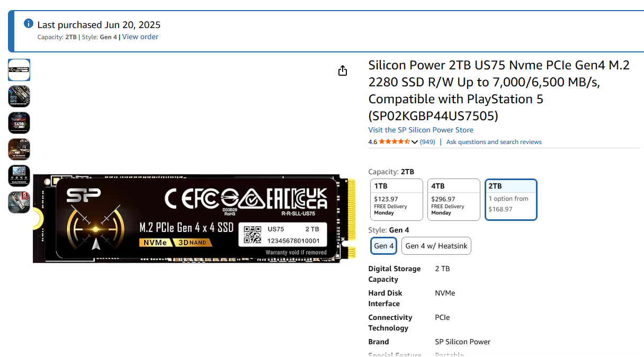Viewport: 644px width, 357px height.
Task: Select the third product thumbnail
Action: (19, 123)
